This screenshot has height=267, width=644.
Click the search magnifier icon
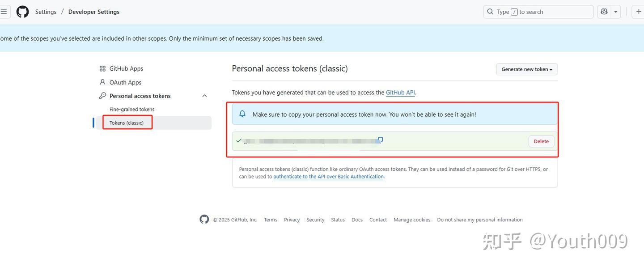pyautogui.click(x=491, y=12)
